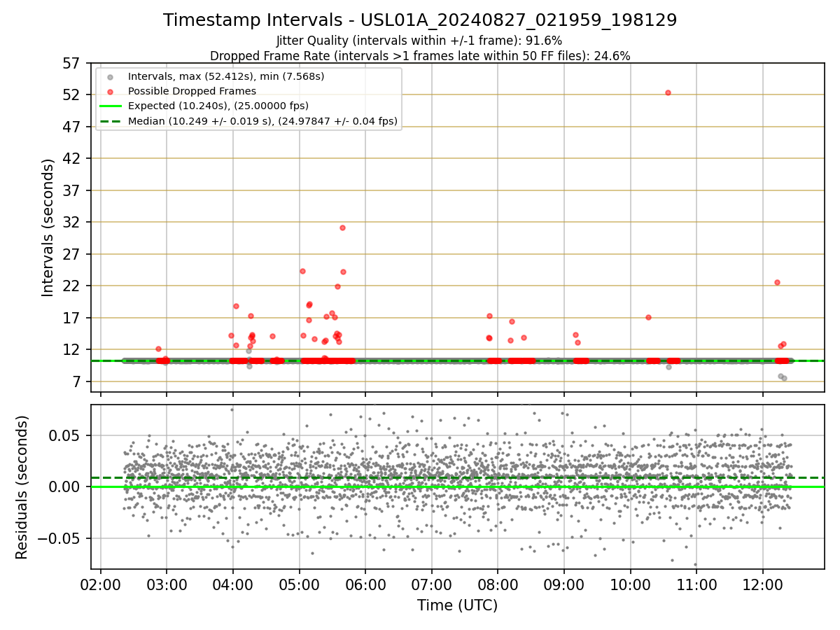
Task: Click the 0.00 residuals axis tick
Action: pyautogui.click(x=66, y=486)
